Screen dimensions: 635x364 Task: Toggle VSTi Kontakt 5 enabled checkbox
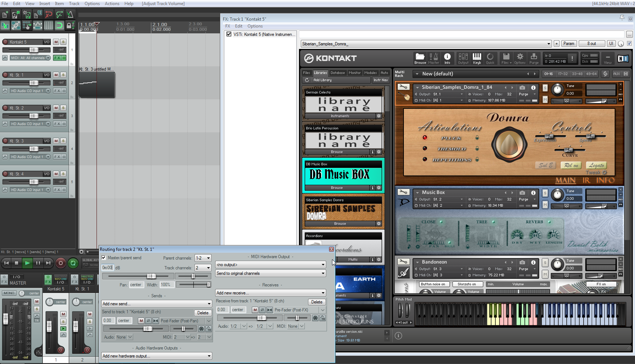click(229, 34)
